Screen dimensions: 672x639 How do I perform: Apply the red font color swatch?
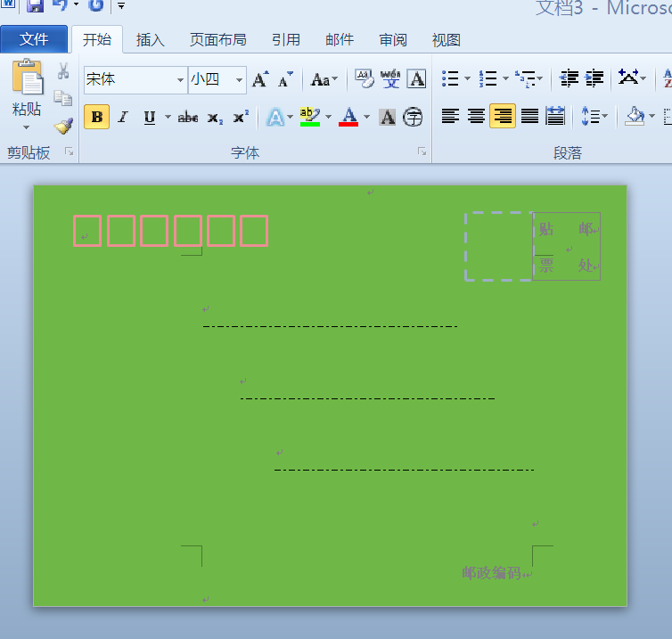[348, 117]
